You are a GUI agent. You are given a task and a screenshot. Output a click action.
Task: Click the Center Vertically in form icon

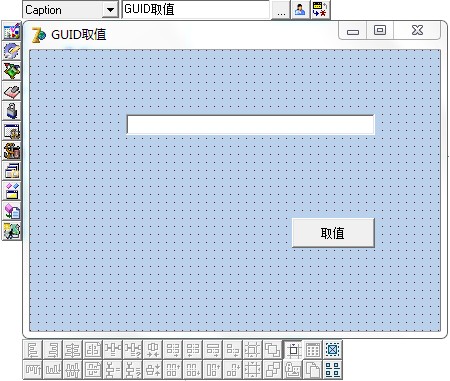point(93,370)
